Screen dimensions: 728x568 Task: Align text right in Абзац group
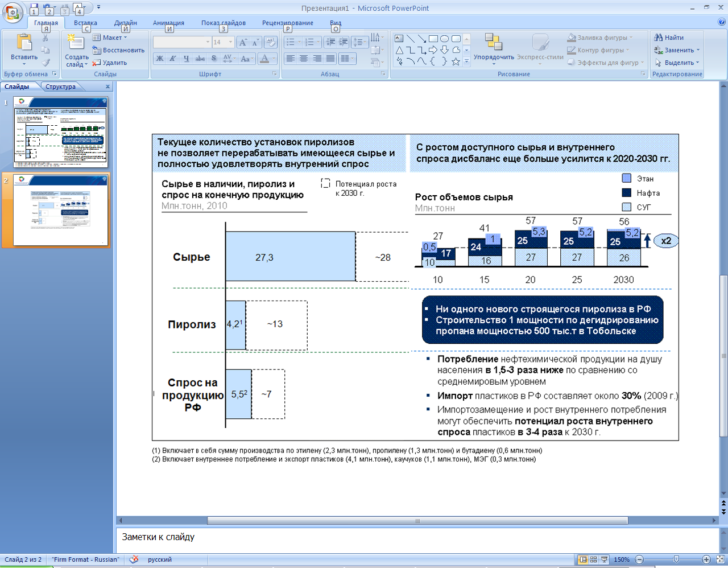(317, 59)
